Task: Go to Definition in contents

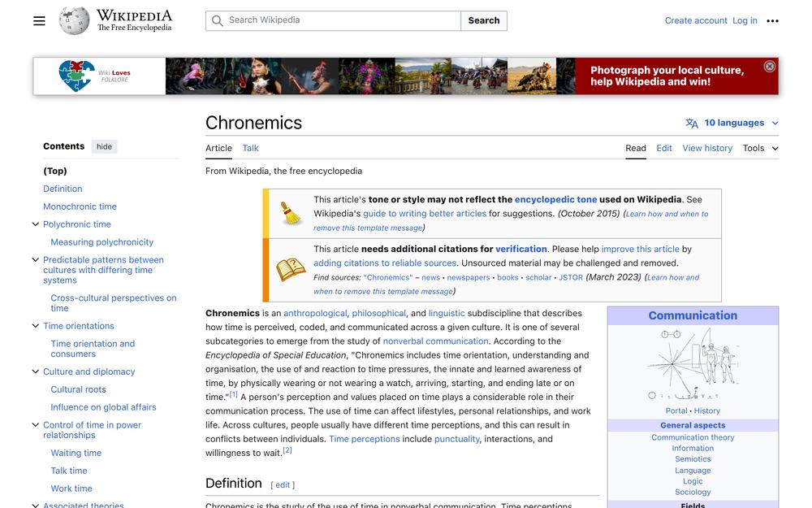Action: point(63,189)
